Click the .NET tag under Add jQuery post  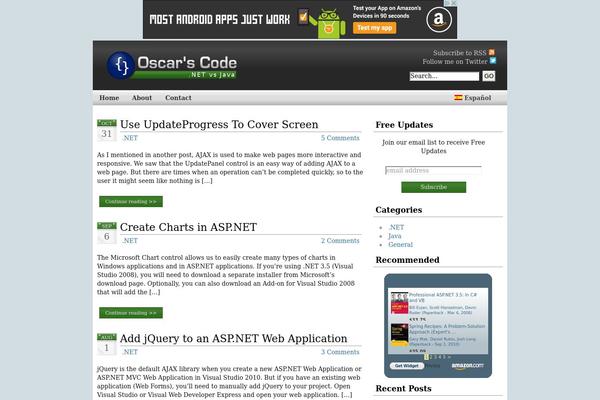[130, 352]
